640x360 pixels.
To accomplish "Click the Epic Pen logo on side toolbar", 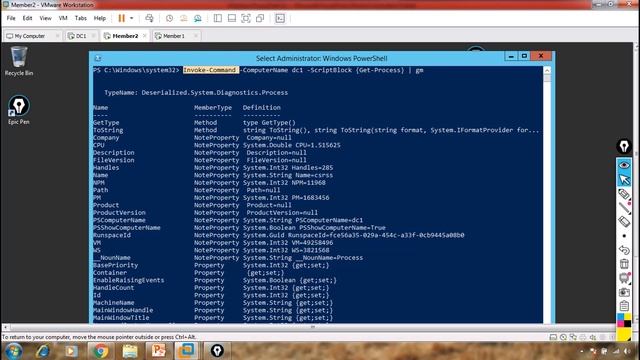I will (624, 146).
